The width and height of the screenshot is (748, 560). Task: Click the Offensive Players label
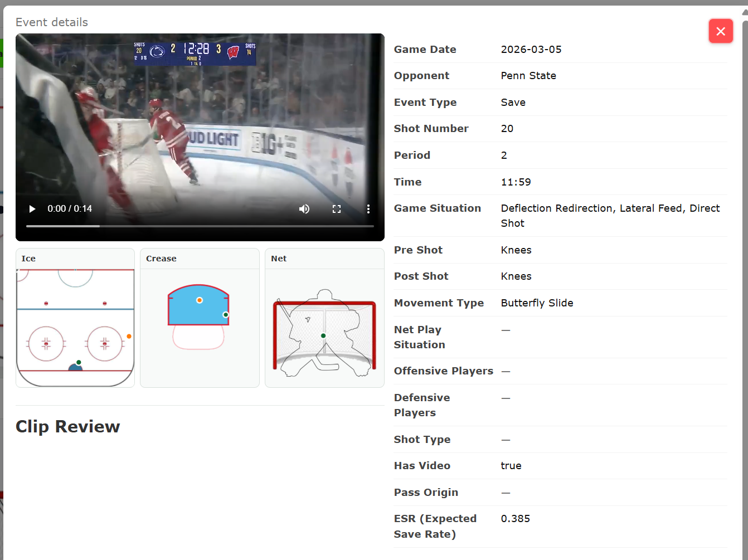pyautogui.click(x=444, y=371)
